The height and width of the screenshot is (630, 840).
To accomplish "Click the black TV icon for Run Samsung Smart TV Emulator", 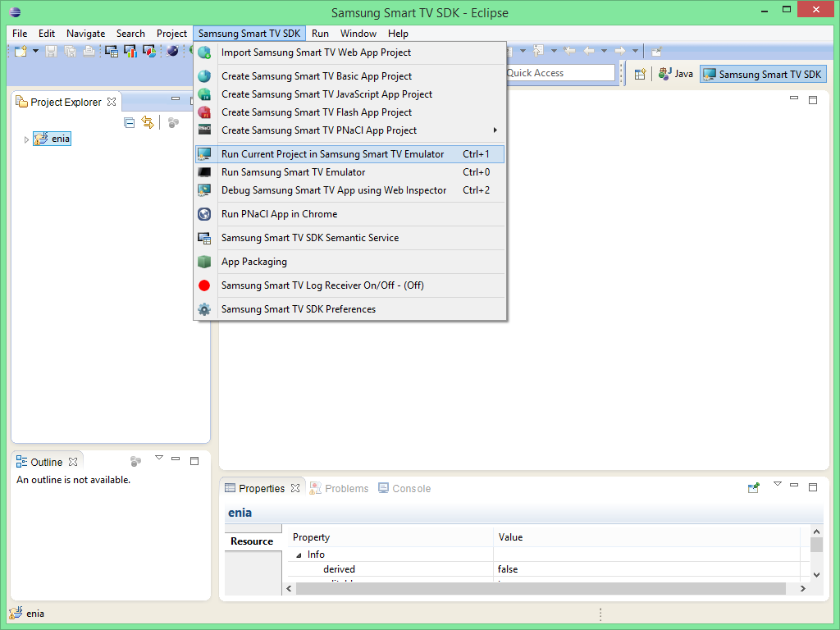I will coord(204,172).
